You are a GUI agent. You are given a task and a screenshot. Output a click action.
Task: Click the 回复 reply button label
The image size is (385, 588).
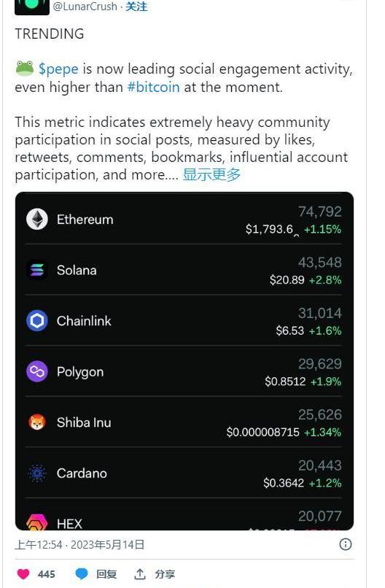pos(106,573)
